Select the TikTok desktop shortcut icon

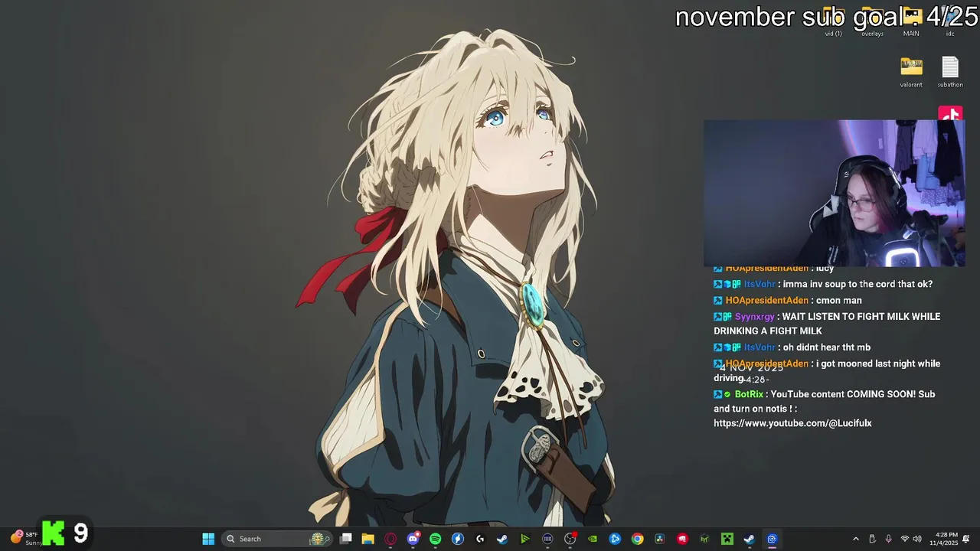tap(950, 113)
